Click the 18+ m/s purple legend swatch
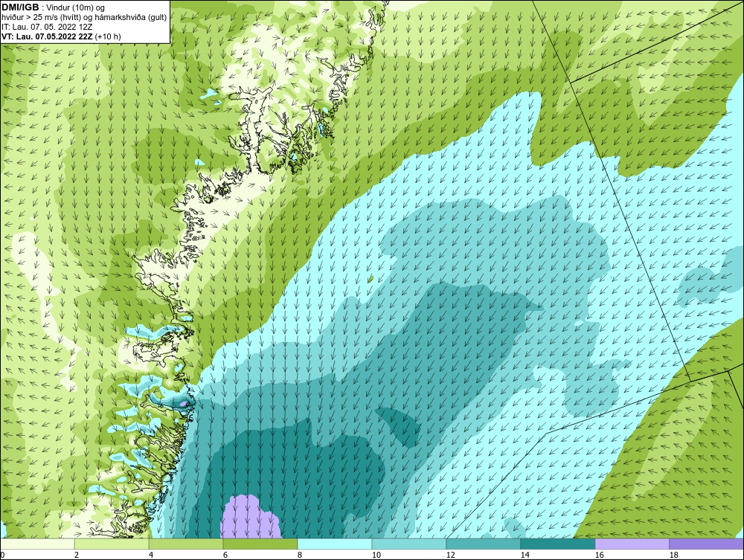The image size is (744, 560). pos(706,544)
